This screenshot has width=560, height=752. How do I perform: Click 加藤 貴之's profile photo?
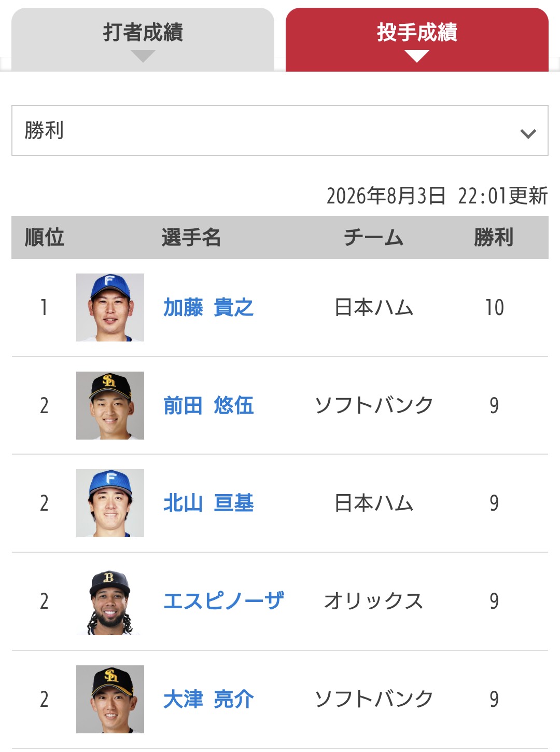pyautogui.click(x=110, y=307)
